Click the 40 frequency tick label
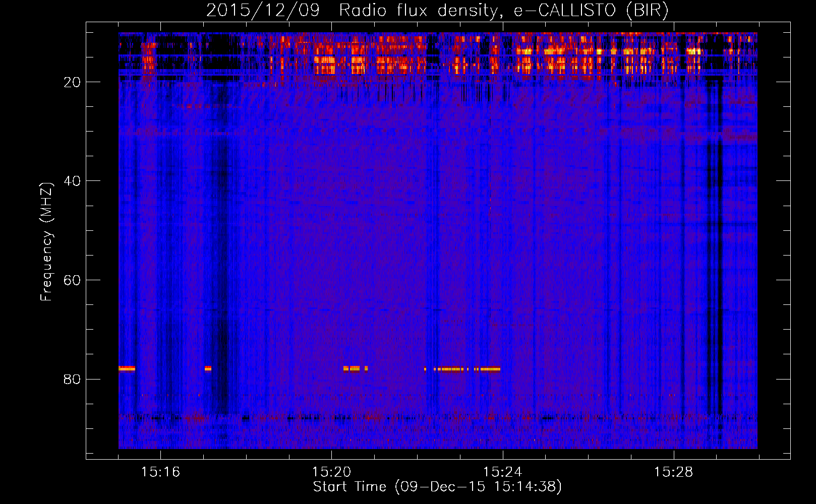The width and height of the screenshot is (816, 504). coord(73,181)
